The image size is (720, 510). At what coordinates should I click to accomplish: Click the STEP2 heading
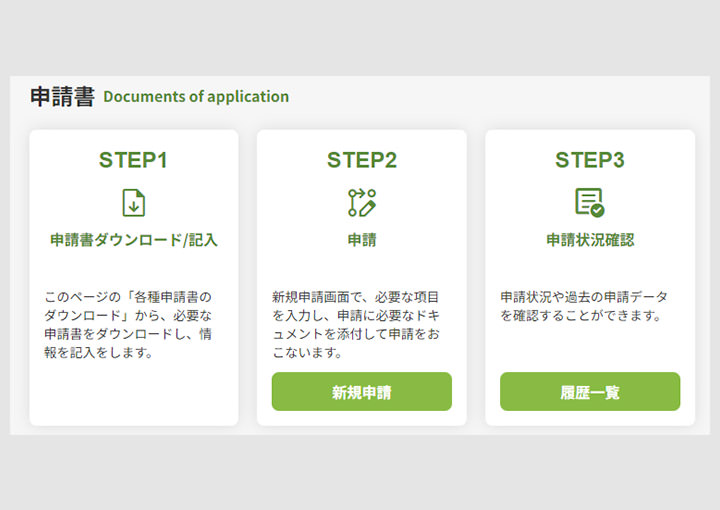(x=361, y=160)
